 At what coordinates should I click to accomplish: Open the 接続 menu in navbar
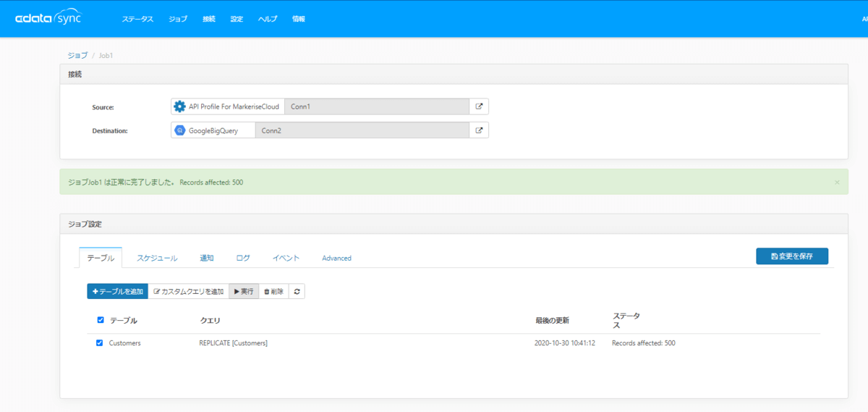[209, 20]
